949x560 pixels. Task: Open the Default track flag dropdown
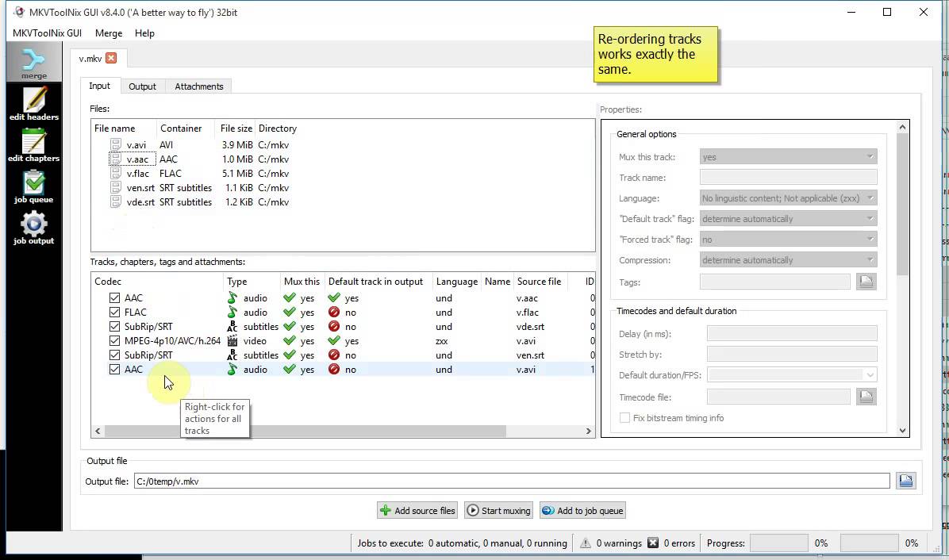788,218
